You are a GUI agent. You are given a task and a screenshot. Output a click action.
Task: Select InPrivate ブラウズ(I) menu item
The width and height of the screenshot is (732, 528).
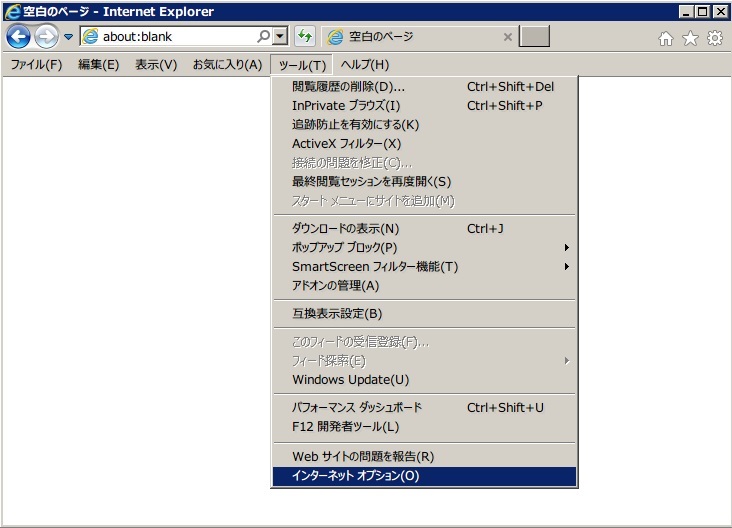tap(424, 106)
